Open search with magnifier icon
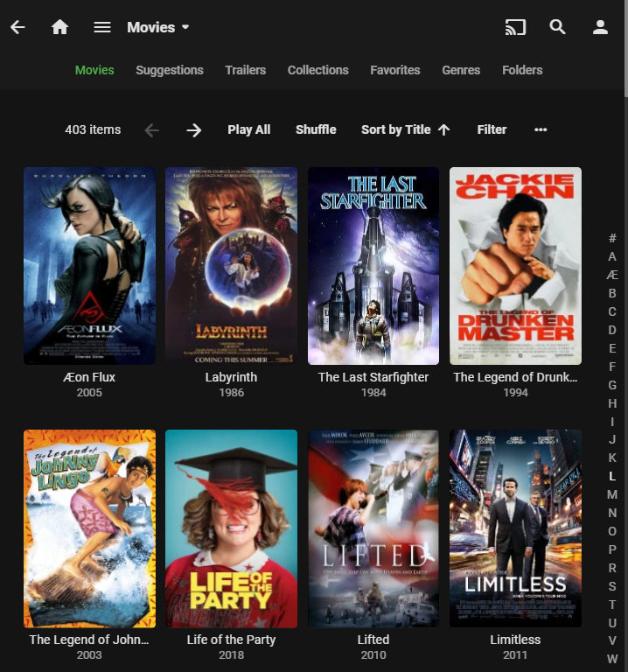Viewport: 628px width, 672px height. pos(557,27)
